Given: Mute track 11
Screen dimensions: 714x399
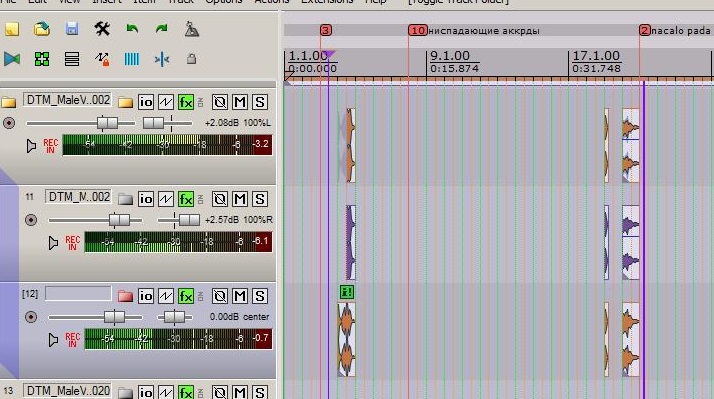Looking at the screenshot, I should pyautogui.click(x=240, y=199).
